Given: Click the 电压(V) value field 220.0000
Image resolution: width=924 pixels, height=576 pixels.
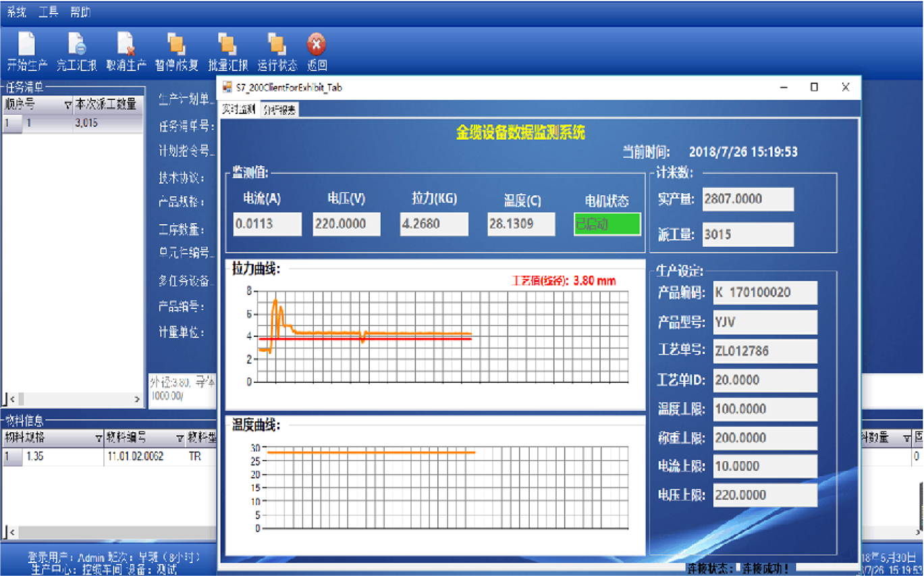Looking at the screenshot, I should [x=346, y=224].
